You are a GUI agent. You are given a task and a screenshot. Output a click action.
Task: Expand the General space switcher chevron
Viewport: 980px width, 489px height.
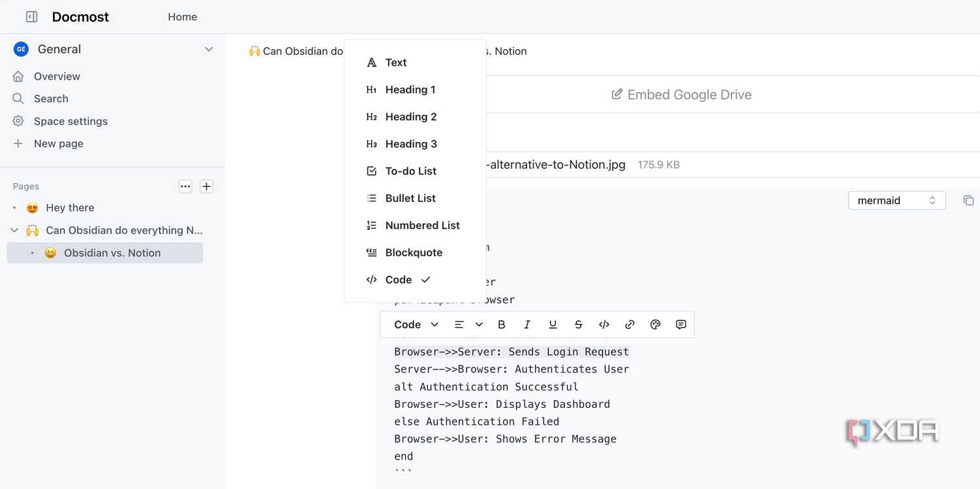pos(208,49)
